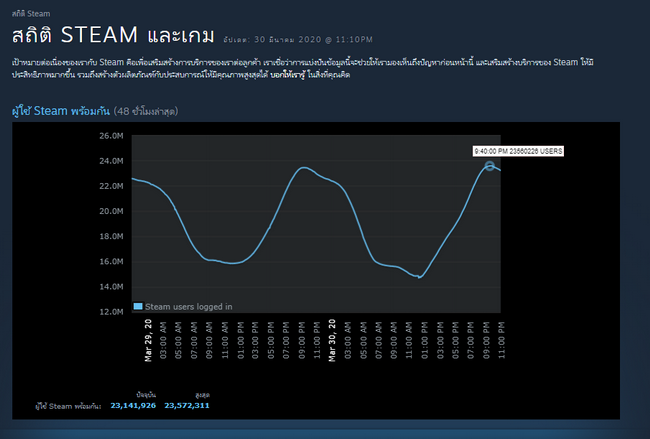Click the highlighted data point circle on the chart
Viewport: 650px width, 439px height.
tap(490, 166)
